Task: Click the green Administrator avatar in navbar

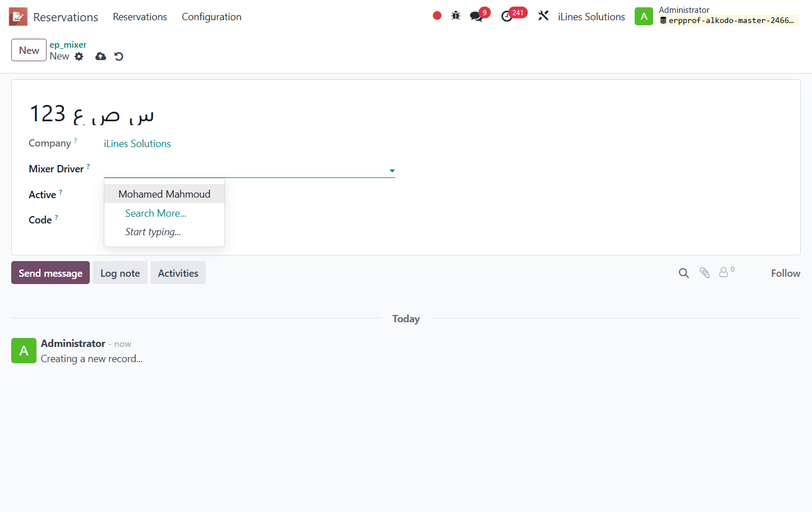Action: tap(644, 16)
